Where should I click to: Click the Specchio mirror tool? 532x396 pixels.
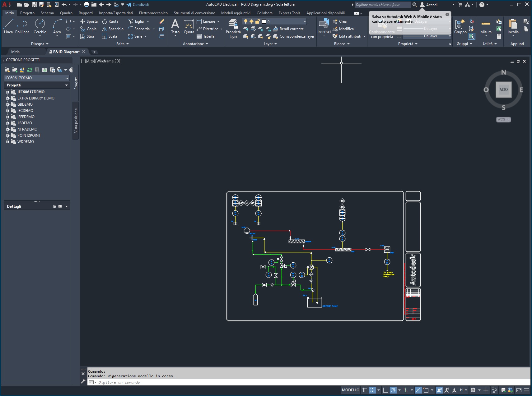113,29
